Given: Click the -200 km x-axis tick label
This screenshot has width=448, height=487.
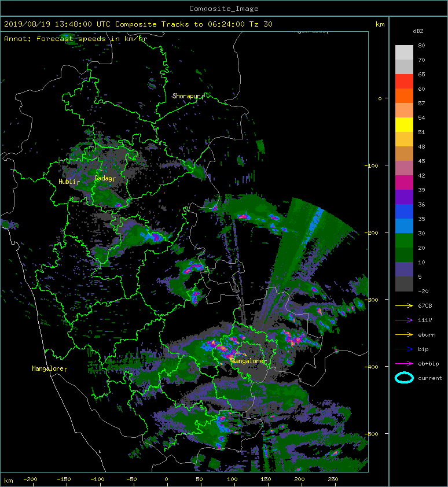Looking at the screenshot, I should click(30, 479).
